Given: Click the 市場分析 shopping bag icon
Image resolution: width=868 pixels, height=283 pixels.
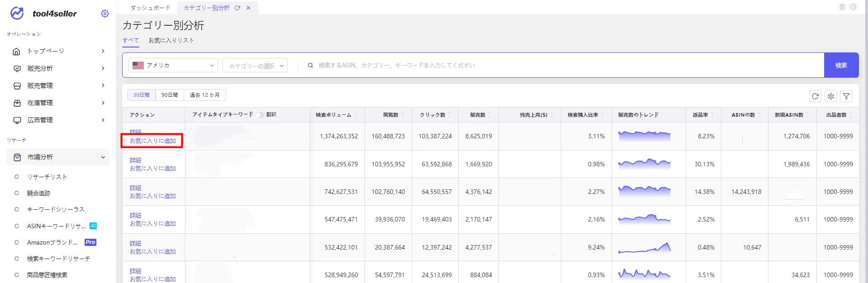Looking at the screenshot, I should [x=17, y=157].
